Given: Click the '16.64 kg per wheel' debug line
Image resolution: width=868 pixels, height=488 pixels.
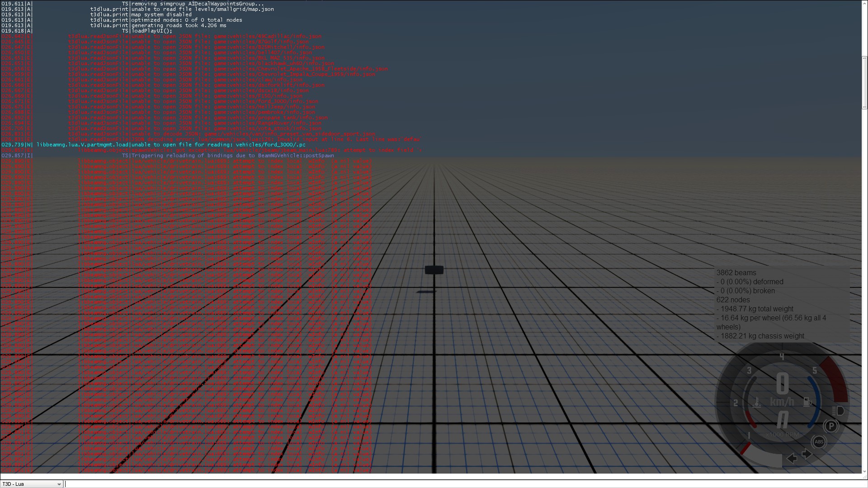Looking at the screenshot, I should (x=771, y=323).
